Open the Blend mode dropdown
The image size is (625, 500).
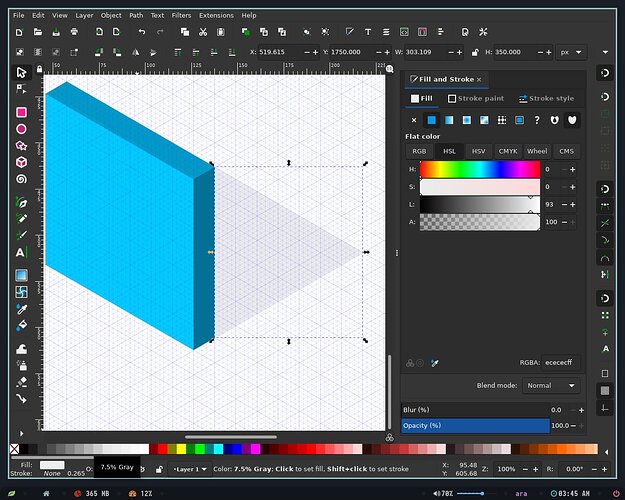[x=551, y=386]
